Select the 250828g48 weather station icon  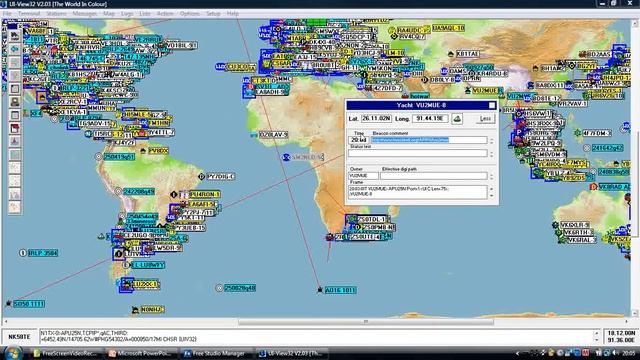pyautogui.click(x=219, y=288)
